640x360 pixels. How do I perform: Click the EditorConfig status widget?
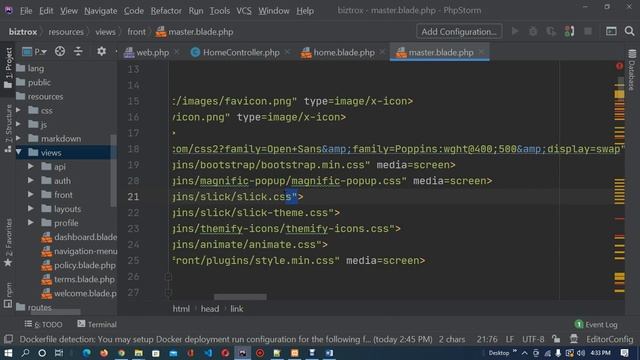pos(609,340)
